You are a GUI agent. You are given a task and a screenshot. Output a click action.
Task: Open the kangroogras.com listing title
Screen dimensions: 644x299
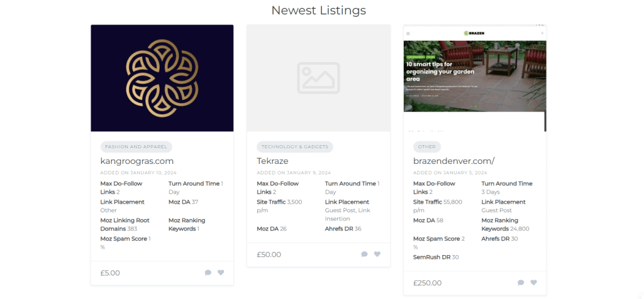(x=136, y=161)
